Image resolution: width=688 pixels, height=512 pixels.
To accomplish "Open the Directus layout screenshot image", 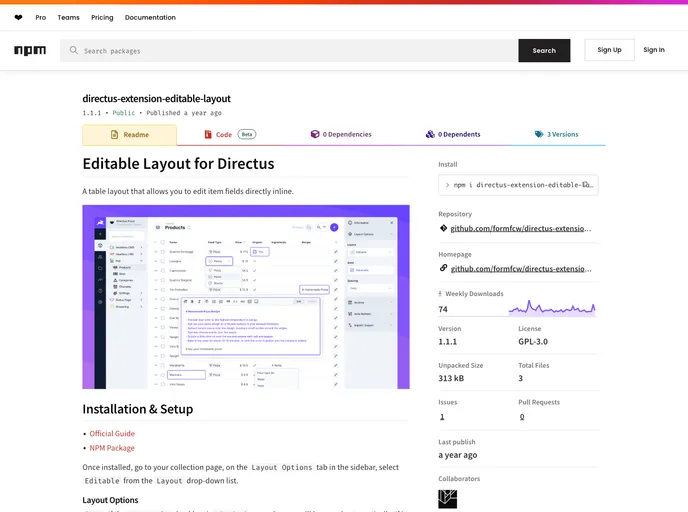I will point(246,297).
